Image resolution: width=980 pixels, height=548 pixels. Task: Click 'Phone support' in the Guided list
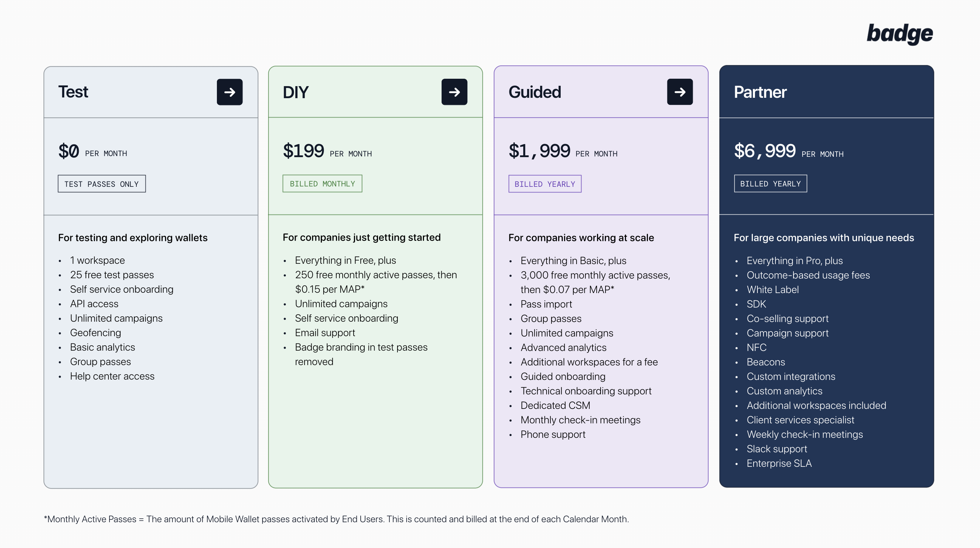(x=553, y=434)
